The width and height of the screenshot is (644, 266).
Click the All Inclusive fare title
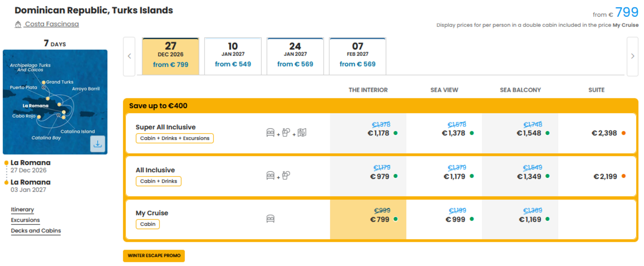pyautogui.click(x=155, y=170)
